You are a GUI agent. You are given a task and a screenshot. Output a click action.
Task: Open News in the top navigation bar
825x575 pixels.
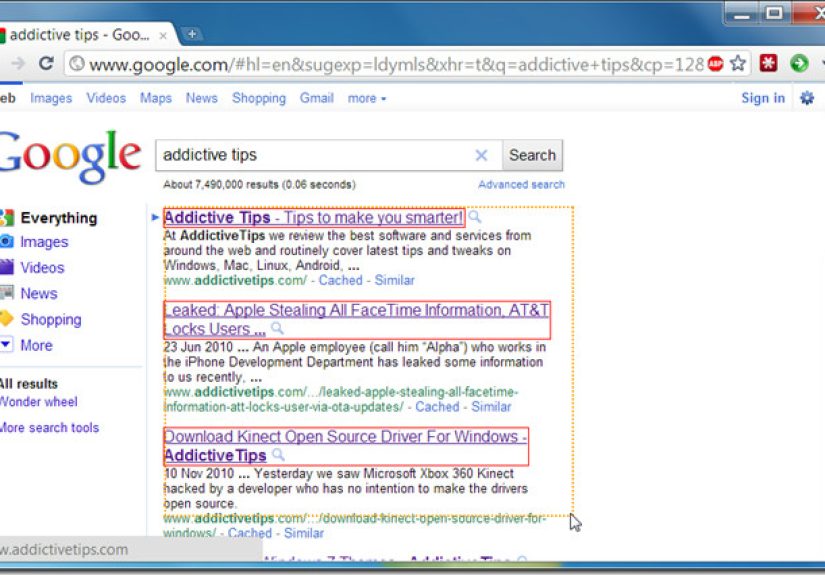pyautogui.click(x=202, y=98)
